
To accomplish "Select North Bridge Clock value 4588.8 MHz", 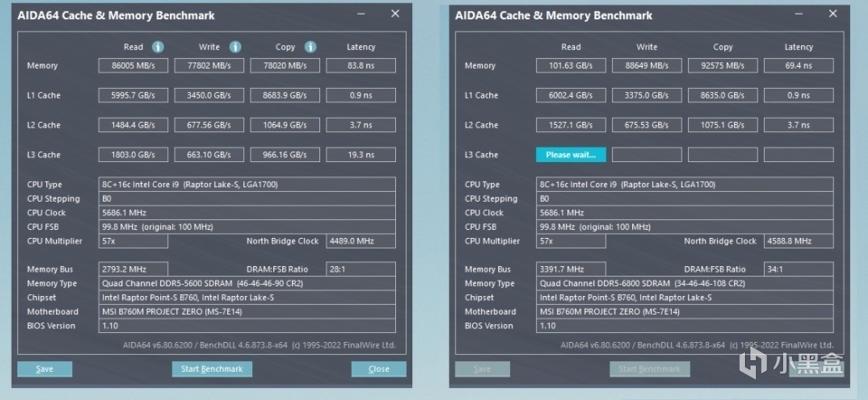I will [798, 241].
